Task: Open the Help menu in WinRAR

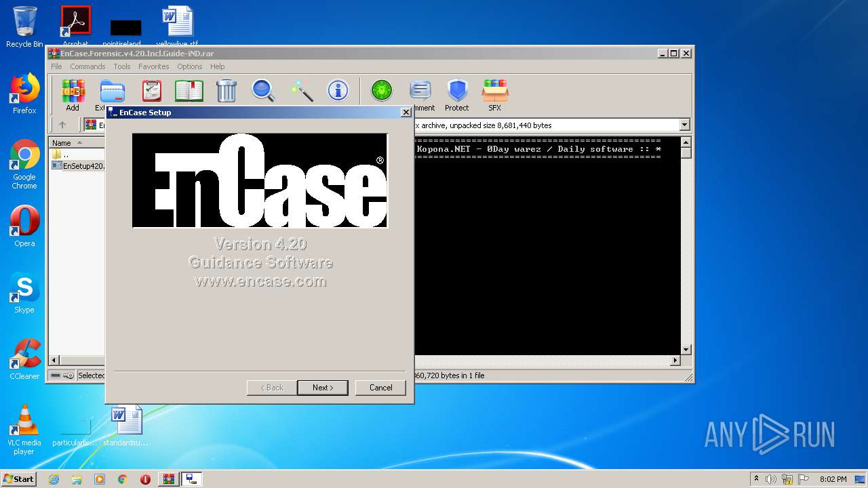Action: [x=217, y=66]
